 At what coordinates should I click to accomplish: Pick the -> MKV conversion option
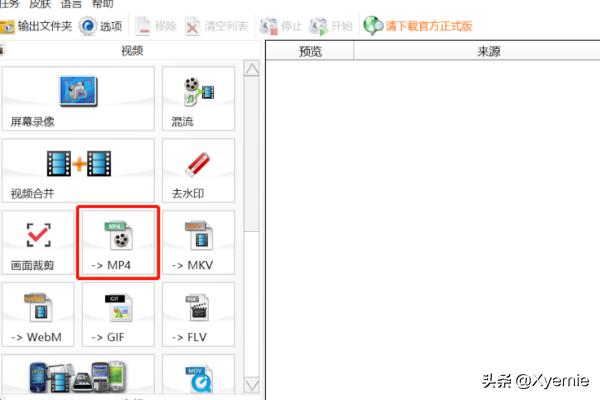pyautogui.click(x=197, y=243)
